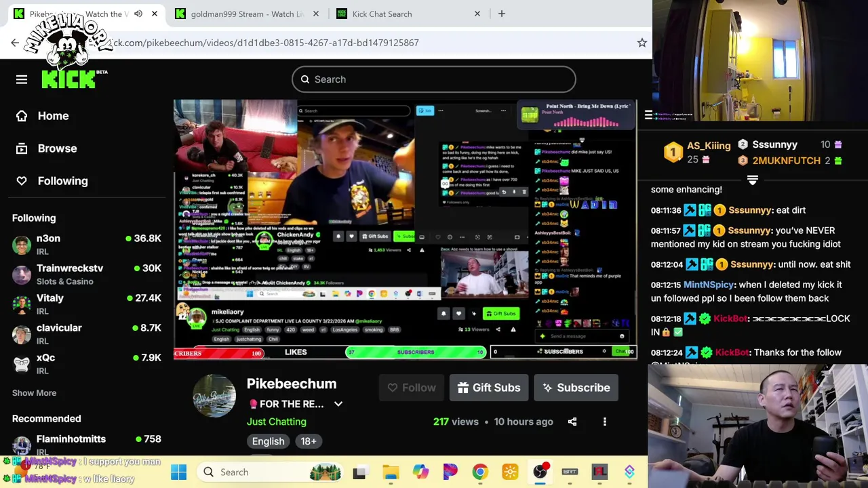Image resolution: width=868 pixels, height=488 pixels.
Task: Expand Following list with Show More
Action: click(34, 393)
